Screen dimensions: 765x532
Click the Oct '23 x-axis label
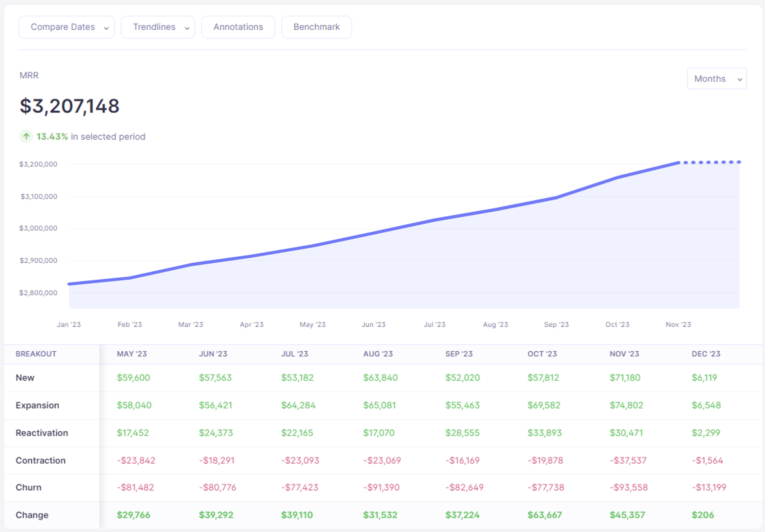617,324
